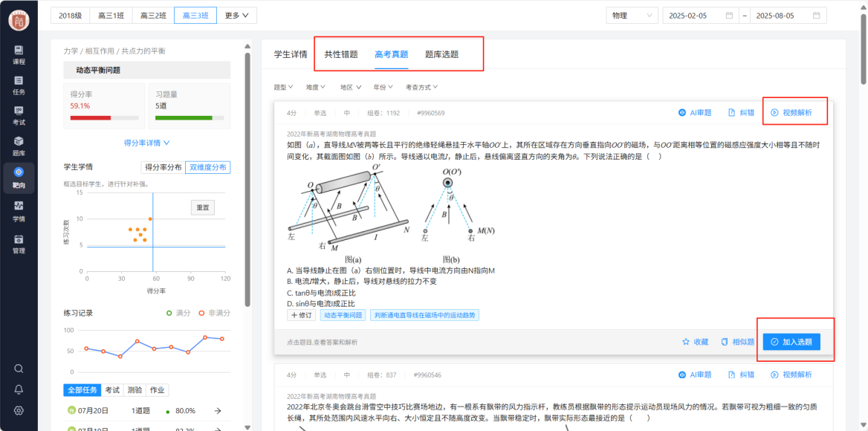Open 视频解析 for question #9960546
The width and height of the screenshot is (868, 431).
791,375
